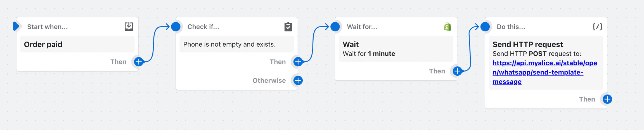Open the myalice.ai API URL link

544,72
